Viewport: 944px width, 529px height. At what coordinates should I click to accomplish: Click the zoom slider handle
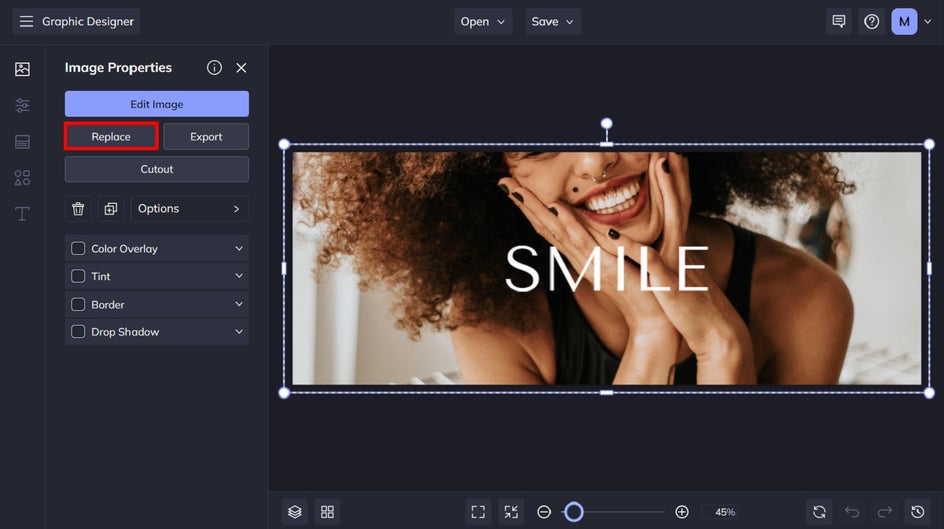point(574,512)
